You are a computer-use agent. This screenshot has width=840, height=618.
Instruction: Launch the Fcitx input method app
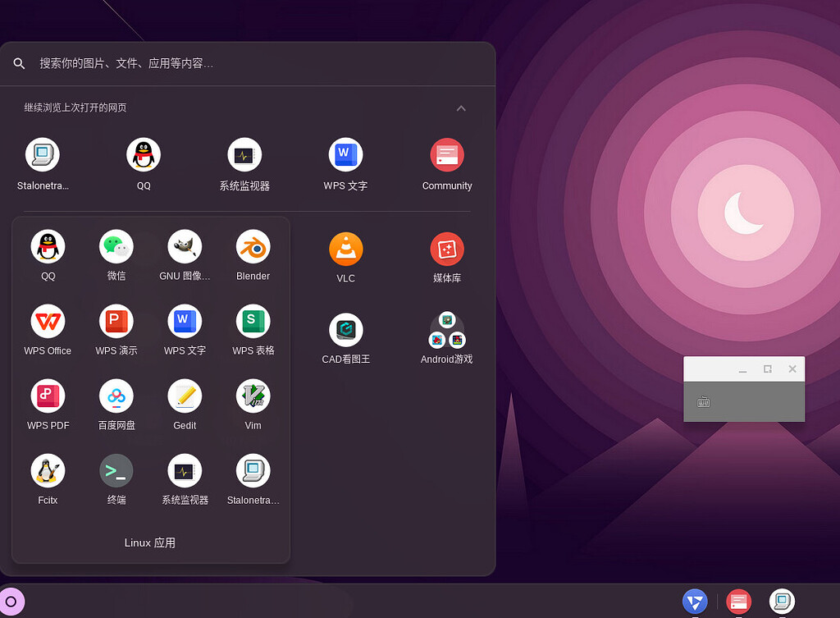click(x=48, y=470)
